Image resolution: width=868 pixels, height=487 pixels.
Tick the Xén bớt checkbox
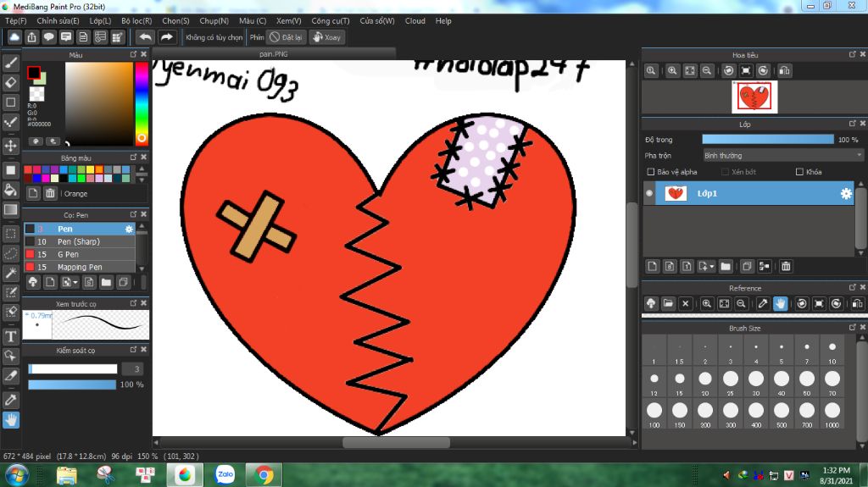726,172
